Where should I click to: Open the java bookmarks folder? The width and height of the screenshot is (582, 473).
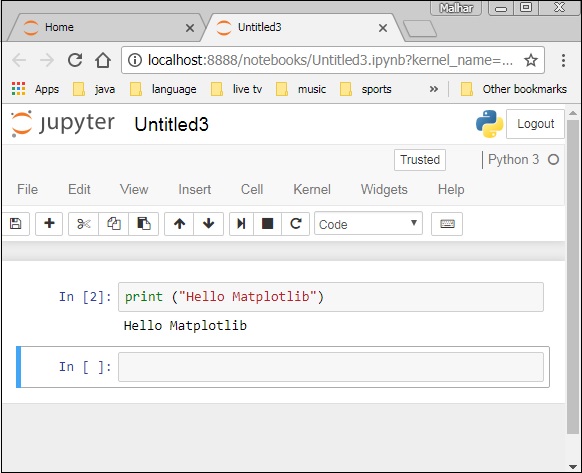coord(94,89)
